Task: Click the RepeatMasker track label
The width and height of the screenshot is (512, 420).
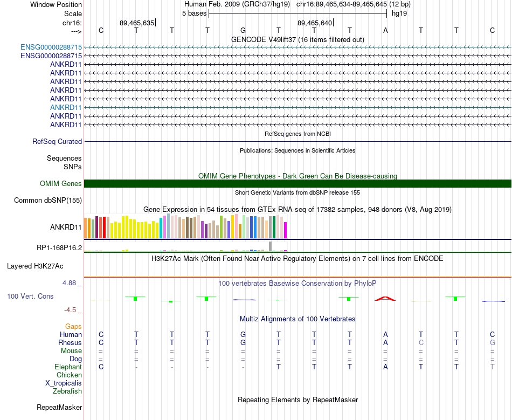Action: [x=59, y=407]
